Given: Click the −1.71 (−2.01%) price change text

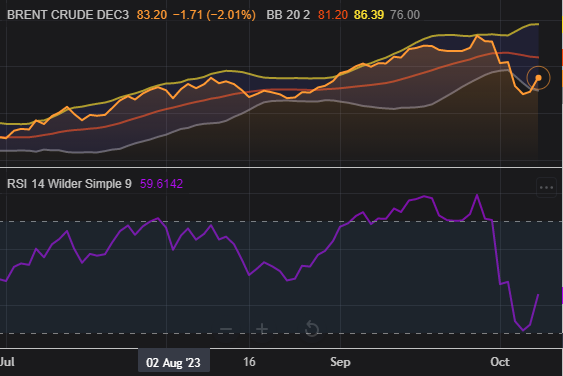Looking at the screenshot, I should click(x=214, y=15).
